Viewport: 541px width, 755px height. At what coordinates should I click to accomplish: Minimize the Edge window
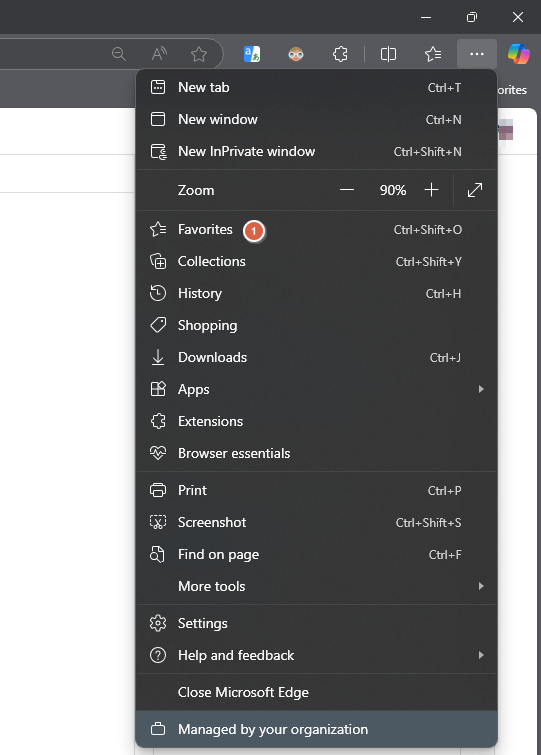pos(426,17)
